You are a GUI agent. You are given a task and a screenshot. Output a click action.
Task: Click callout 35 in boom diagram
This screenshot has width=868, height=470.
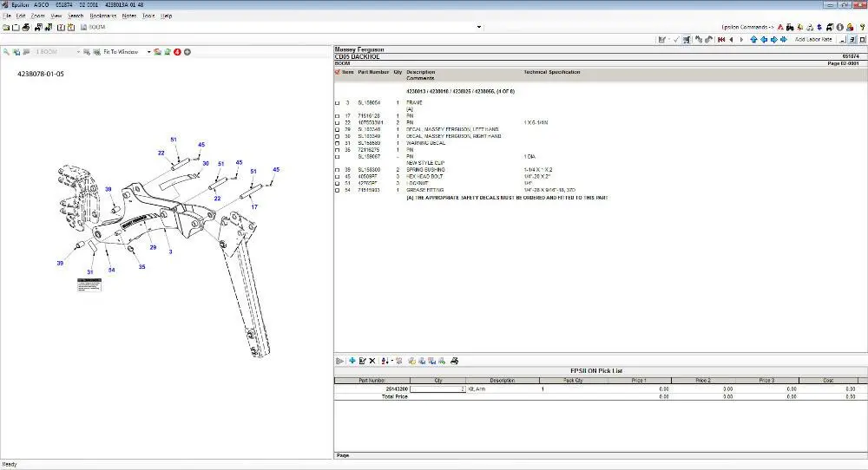(141, 267)
